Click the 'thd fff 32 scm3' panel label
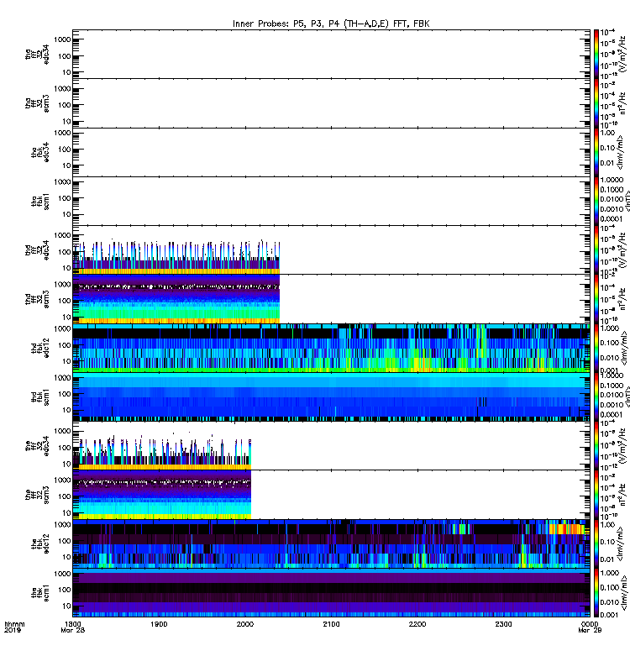The width and height of the screenshot is (630, 672). coord(37,299)
